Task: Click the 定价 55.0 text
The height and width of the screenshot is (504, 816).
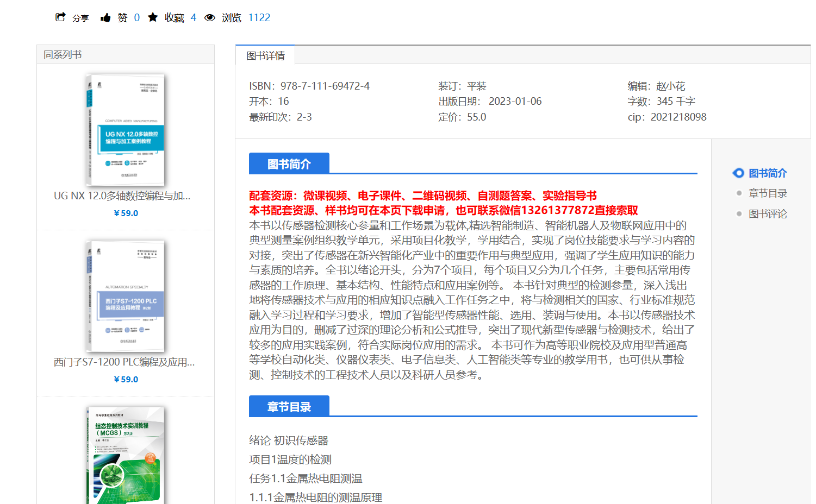Action: [x=462, y=117]
